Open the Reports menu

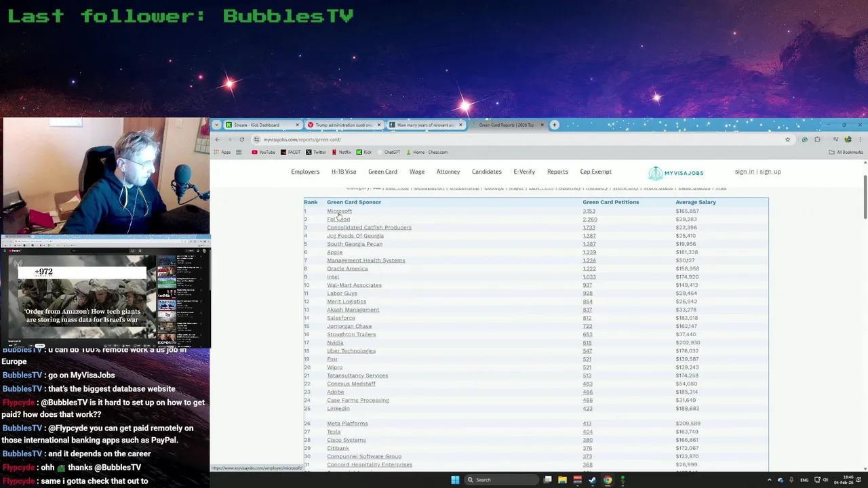click(x=557, y=171)
